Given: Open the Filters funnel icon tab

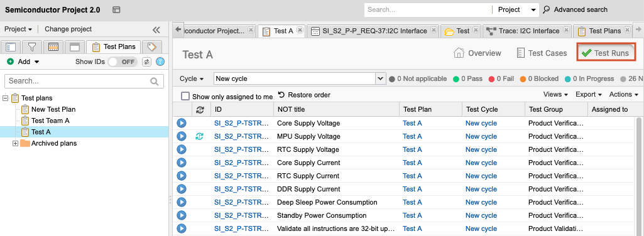Looking at the screenshot, I should [x=32, y=47].
